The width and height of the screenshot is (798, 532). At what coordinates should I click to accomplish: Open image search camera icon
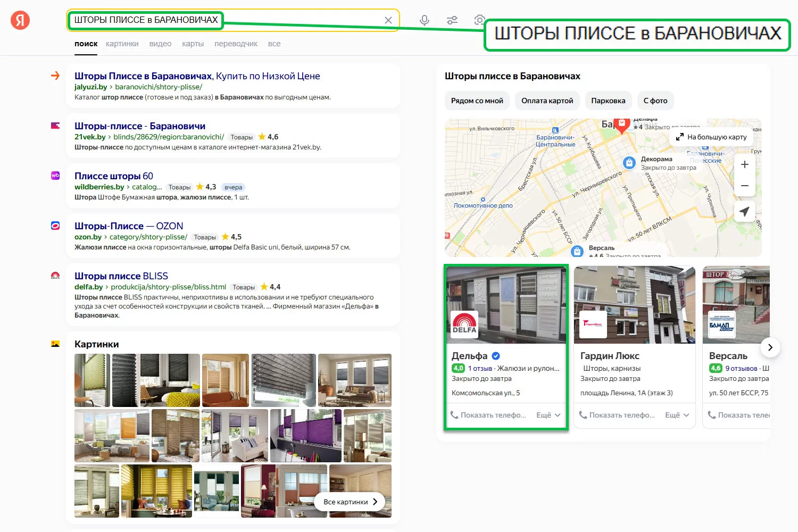(479, 20)
